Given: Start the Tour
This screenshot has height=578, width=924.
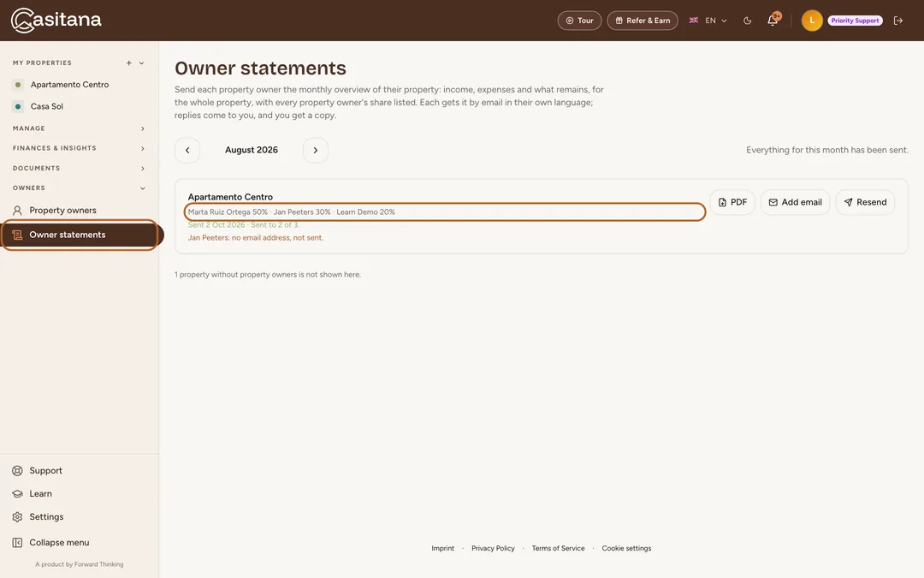Looking at the screenshot, I should 579,21.
